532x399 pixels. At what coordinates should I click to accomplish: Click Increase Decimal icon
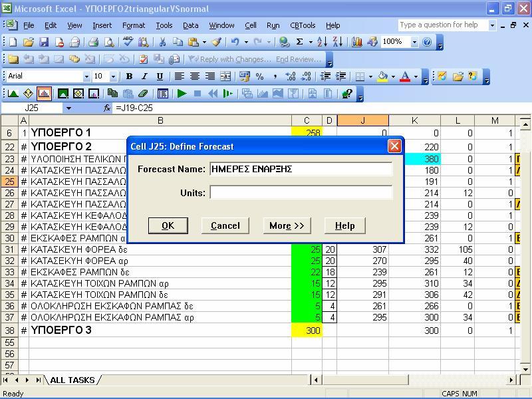pyautogui.click(x=291, y=76)
